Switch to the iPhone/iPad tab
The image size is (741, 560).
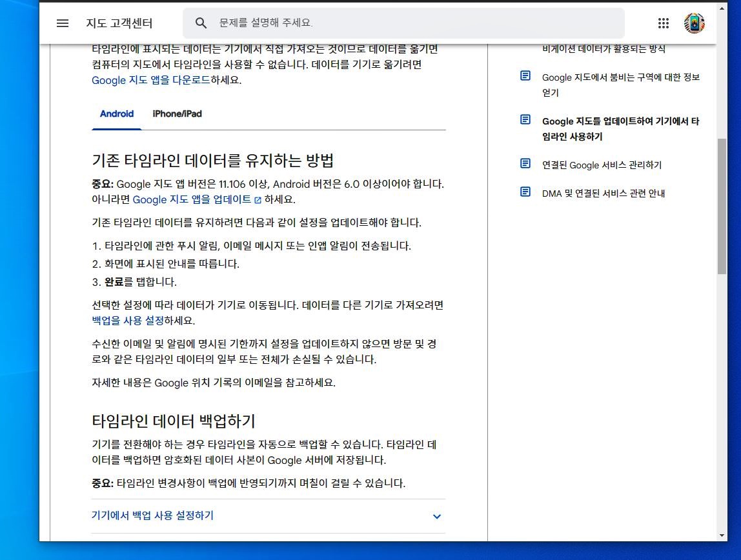point(178,114)
